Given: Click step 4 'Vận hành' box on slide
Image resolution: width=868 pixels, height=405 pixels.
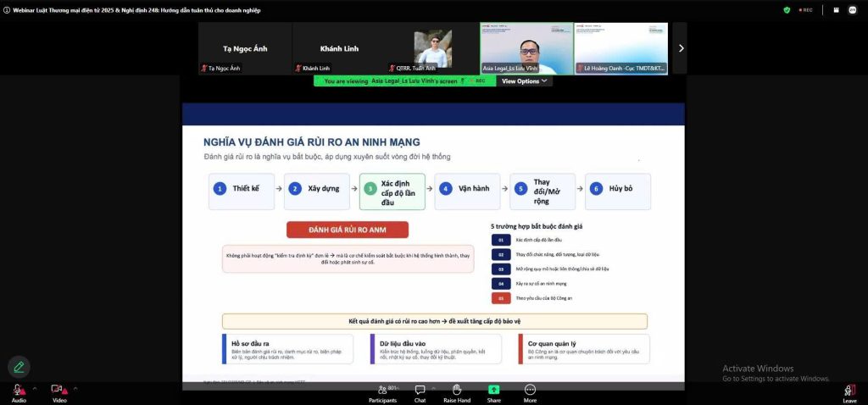Looking at the screenshot, I should pyautogui.click(x=467, y=191).
